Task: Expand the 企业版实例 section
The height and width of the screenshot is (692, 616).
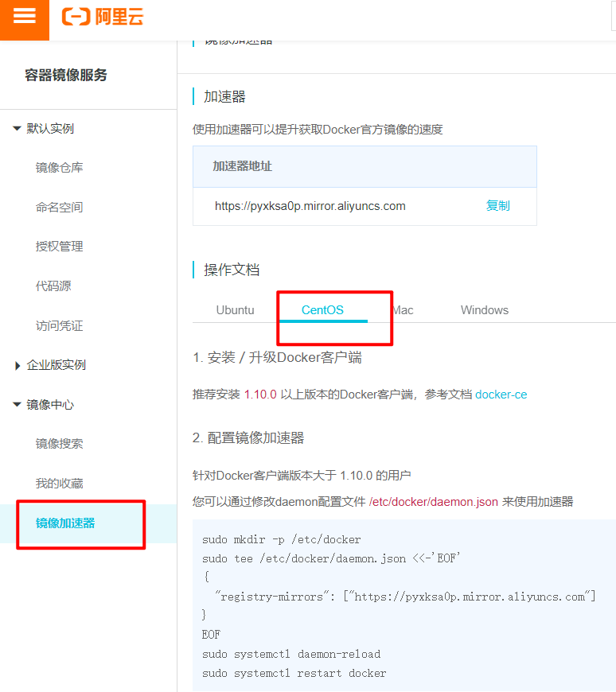Action: click(18, 365)
